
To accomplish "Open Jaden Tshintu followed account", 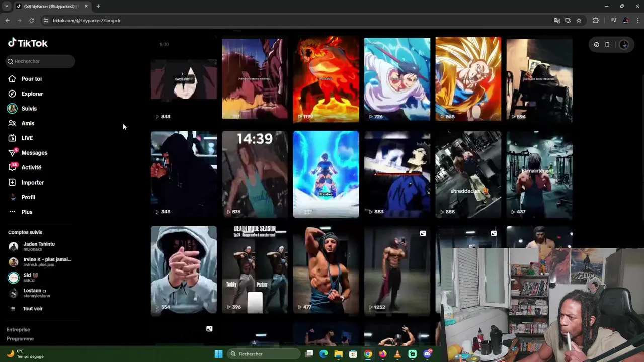I will click(40, 246).
